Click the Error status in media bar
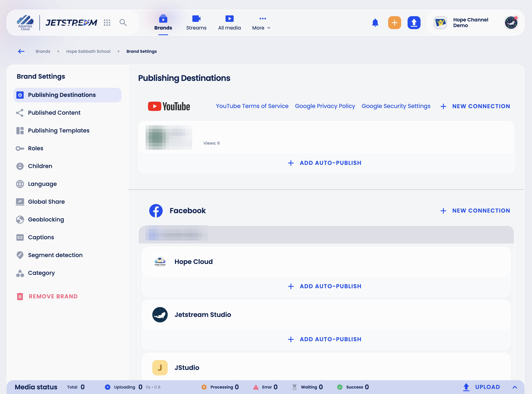This screenshot has height=394, width=532. [x=265, y=387]
